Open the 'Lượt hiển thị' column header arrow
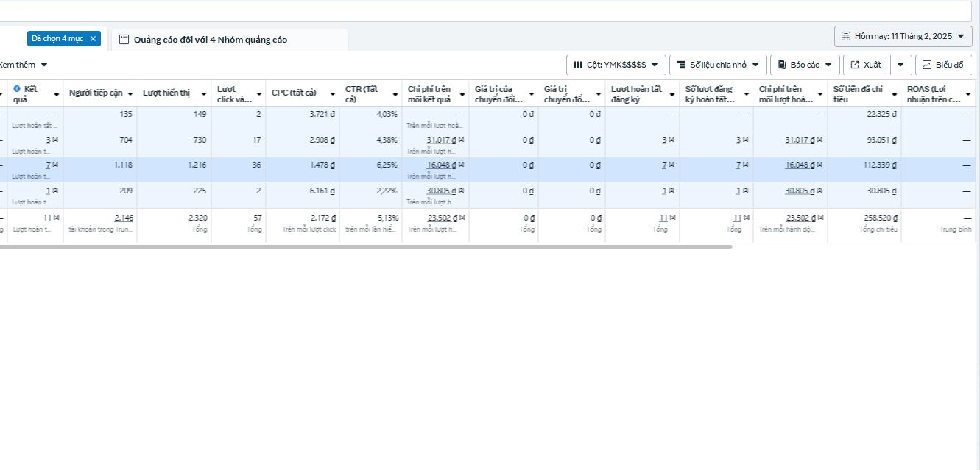This screenshot has height=470, width=980. [204, 94]
